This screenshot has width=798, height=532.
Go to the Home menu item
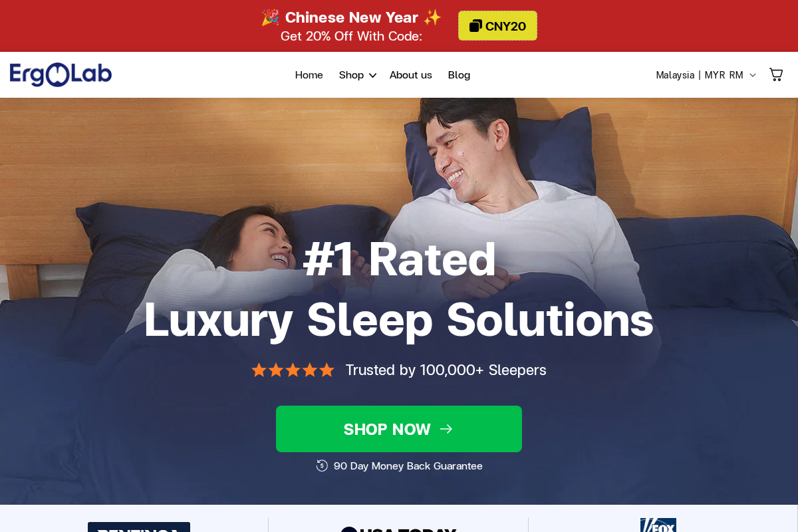pyautogui.click(x=309, y=75)
